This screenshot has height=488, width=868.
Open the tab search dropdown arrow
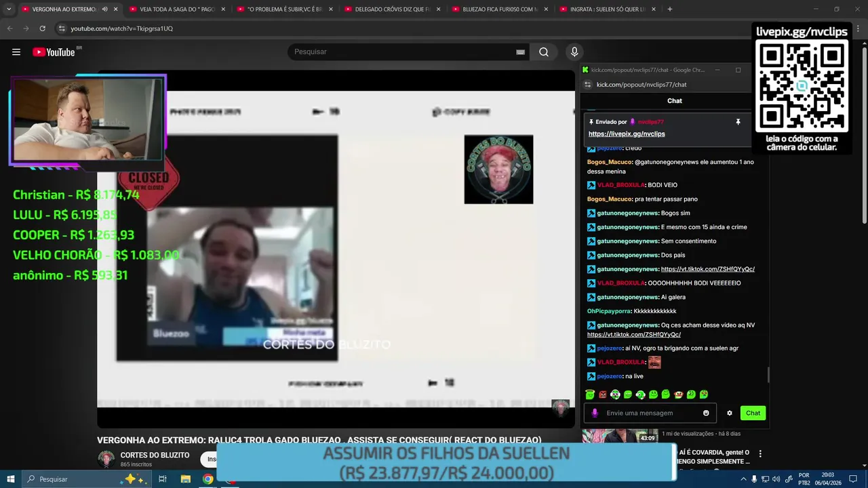pyautogui.click(x=9, y=9)
